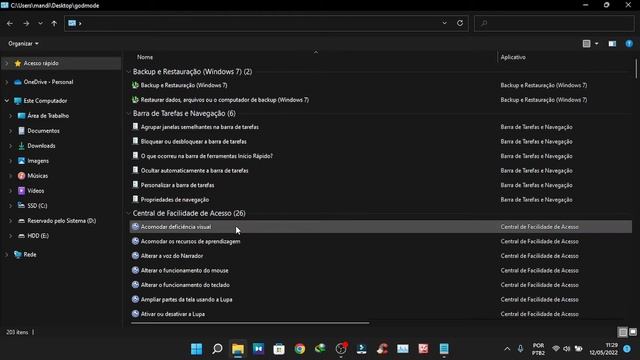Click the horizontal scrollbar thumb
Screen dimensions: 640x360
[x=250, y=323]
